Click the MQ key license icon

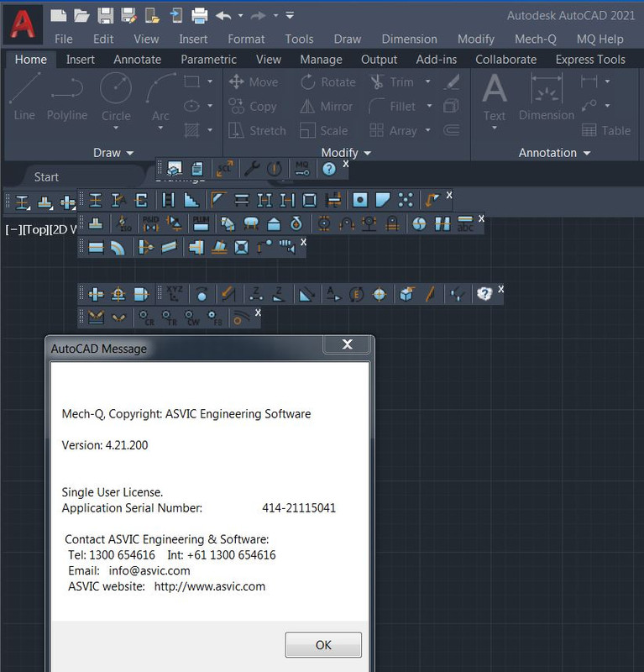point(302,169)
